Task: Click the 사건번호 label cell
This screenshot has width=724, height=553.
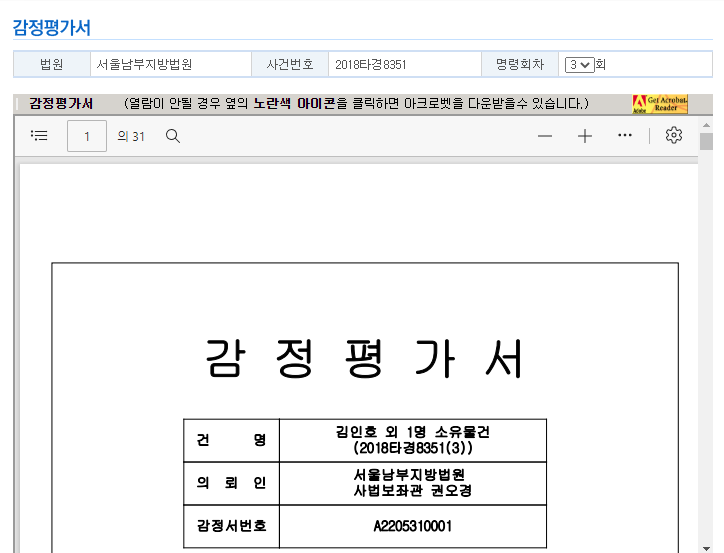Action: (x=290, y=64)
